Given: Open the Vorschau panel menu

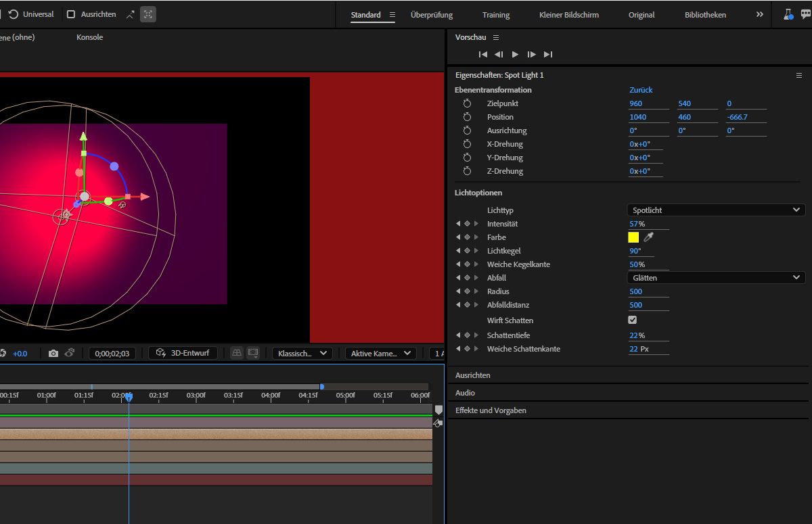Looking at the screenshot, I should (496, 37).
